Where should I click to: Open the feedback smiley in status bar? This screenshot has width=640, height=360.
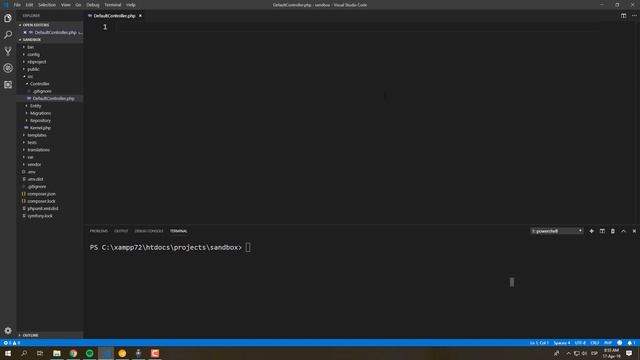620,343
